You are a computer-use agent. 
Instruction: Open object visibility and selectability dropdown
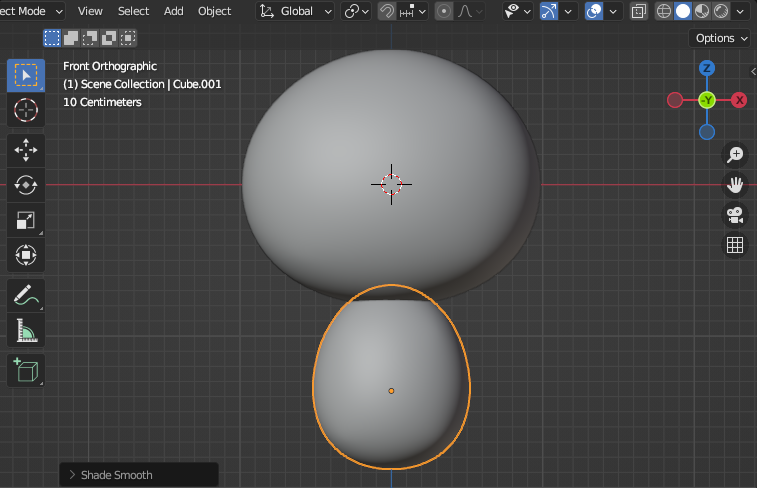(x=517, y=11)
